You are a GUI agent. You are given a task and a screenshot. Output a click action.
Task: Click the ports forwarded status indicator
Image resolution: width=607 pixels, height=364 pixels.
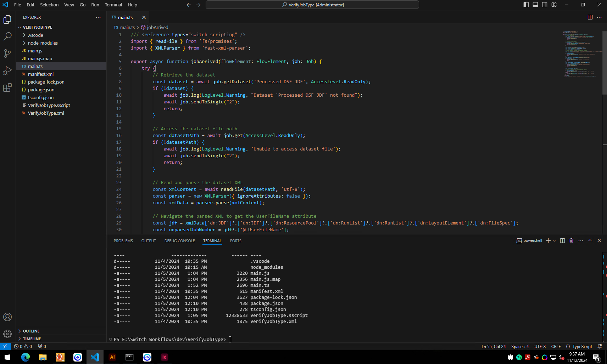point(42,347)
